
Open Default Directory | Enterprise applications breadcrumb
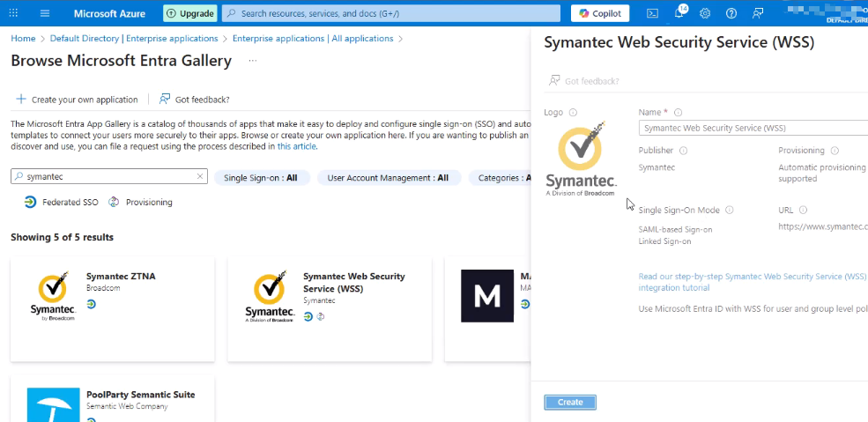pyautogui.click(x=134, y=38)
